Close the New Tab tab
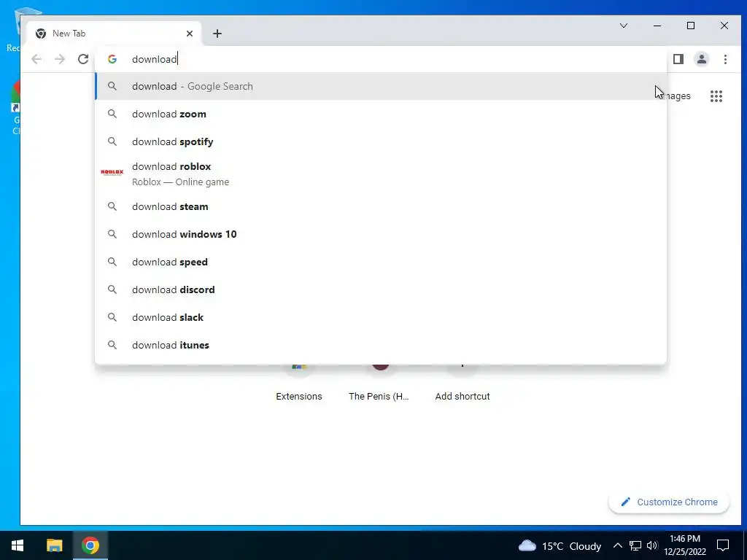747x560 pixels. tap(190, 34)
